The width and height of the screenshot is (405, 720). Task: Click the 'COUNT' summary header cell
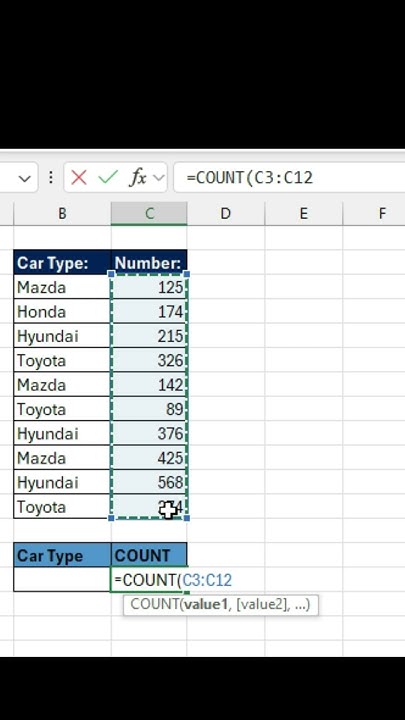pos(149,556)
